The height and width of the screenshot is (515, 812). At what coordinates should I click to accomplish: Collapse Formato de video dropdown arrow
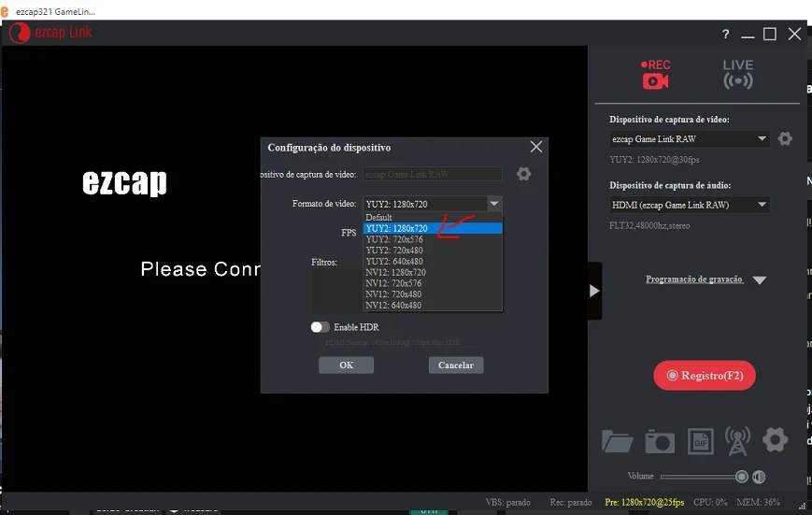pyautogui.click(x=494, y=204)
